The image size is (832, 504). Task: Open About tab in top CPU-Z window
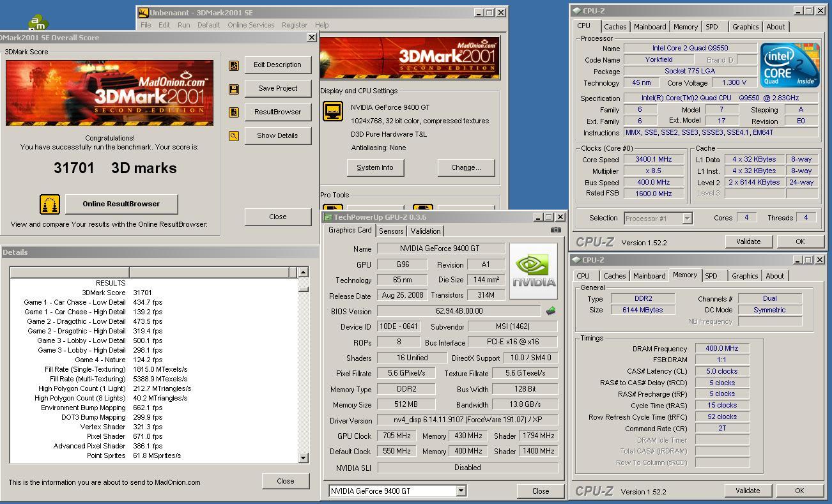[776, 27]
